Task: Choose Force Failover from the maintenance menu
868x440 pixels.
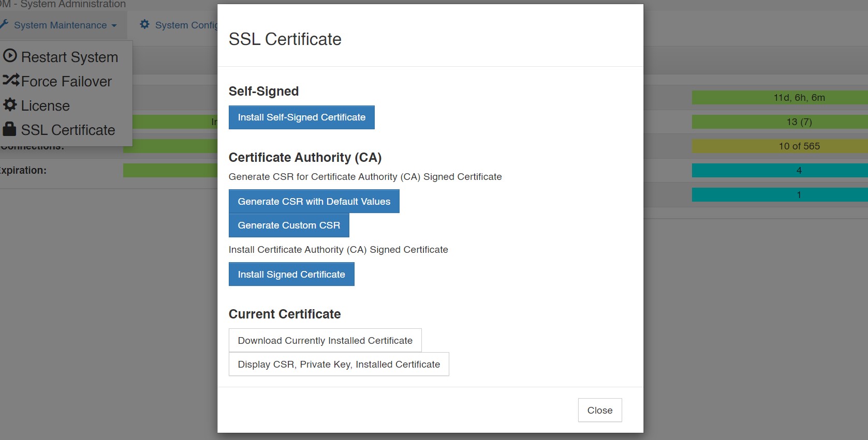Action: [66, 81]
